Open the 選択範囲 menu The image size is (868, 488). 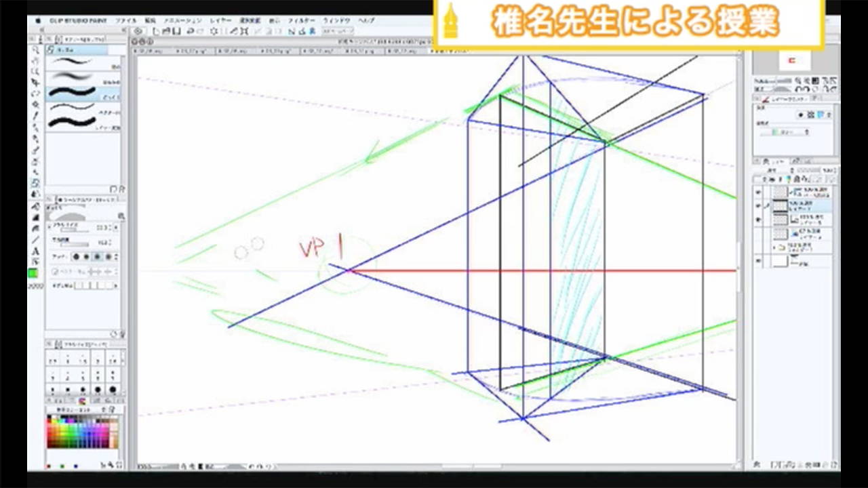point(250,20)
